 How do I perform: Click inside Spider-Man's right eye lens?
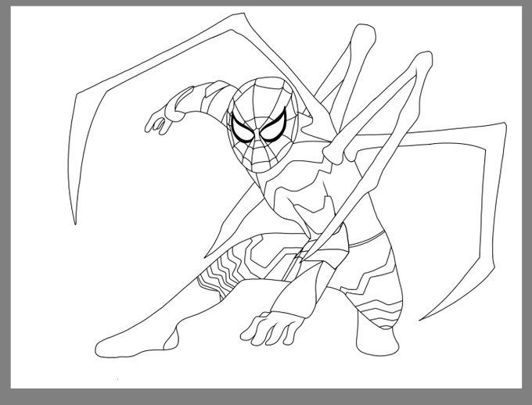click(x=274, y=126)
